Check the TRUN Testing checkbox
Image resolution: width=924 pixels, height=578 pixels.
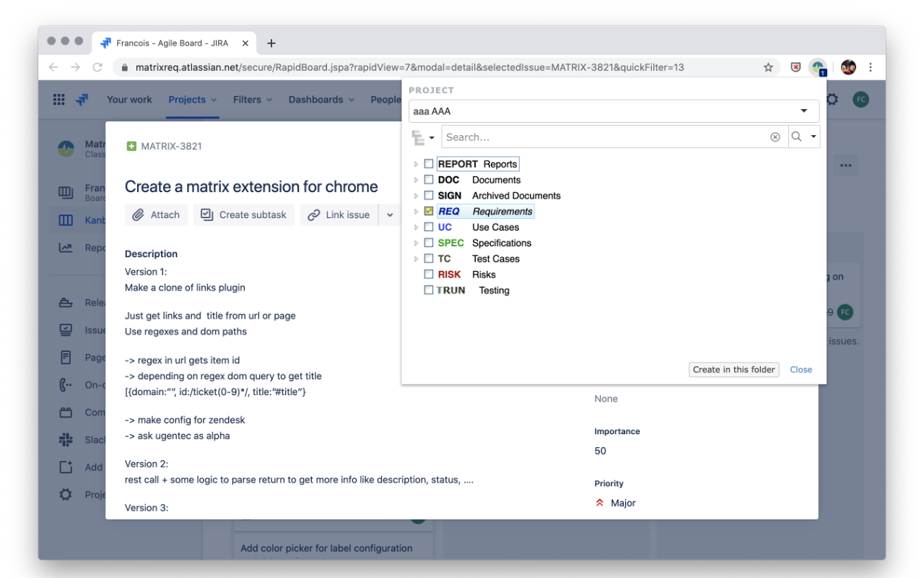coord(429,290)
